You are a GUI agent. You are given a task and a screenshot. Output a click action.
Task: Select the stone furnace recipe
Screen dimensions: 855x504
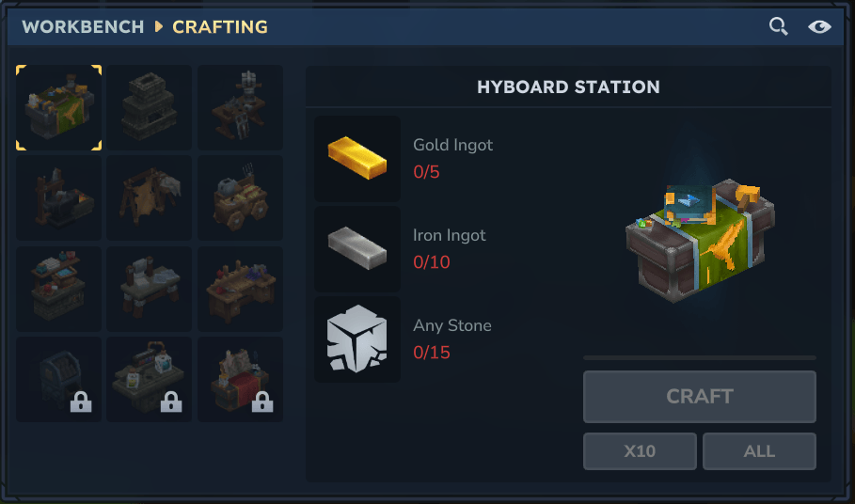150,107
